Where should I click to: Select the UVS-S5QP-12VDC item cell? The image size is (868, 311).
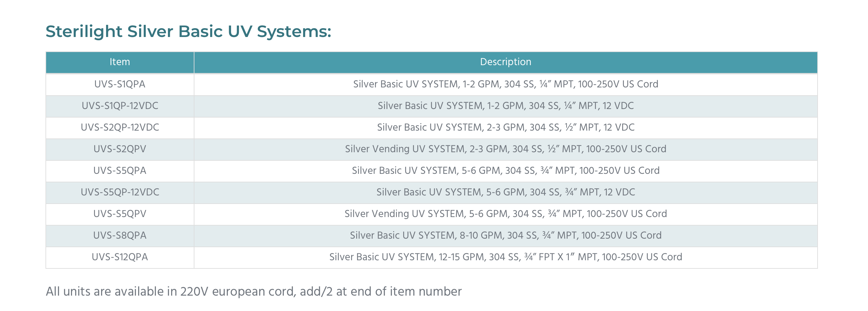(119, 192)
